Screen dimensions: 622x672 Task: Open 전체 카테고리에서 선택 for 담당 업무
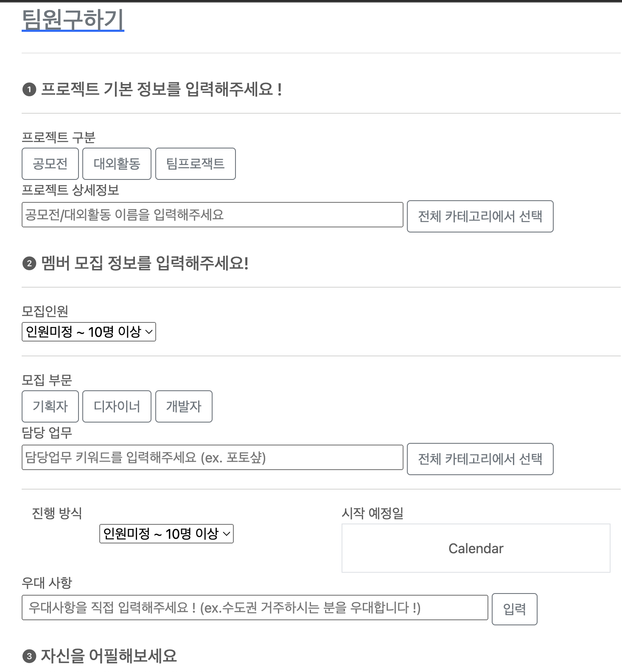coord(480,459)
